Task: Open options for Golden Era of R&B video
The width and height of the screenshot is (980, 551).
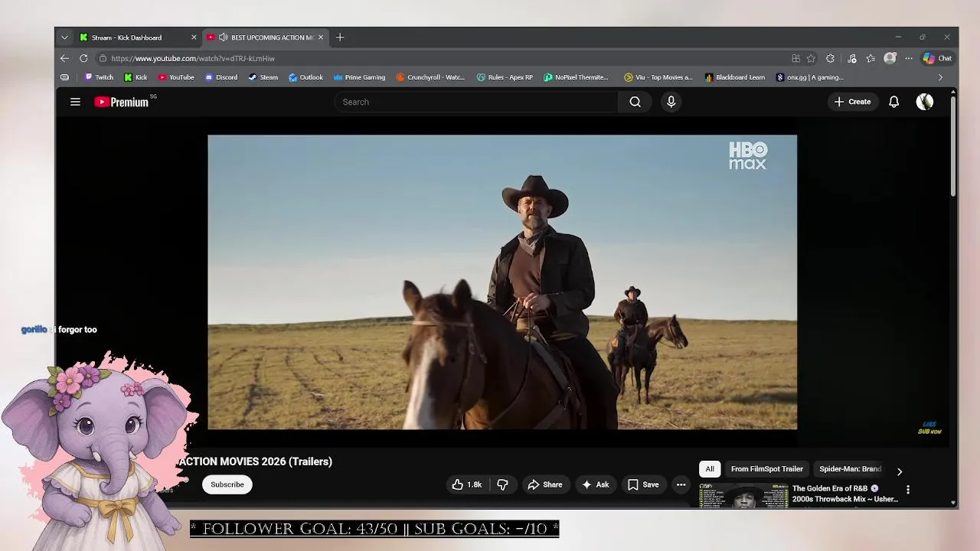Action: tap(908, 490)
